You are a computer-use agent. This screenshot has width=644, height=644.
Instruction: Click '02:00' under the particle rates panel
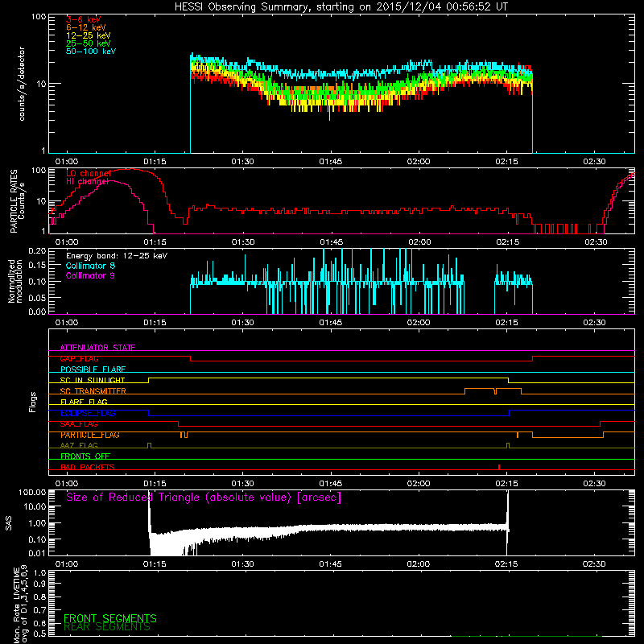coord(419,242)
